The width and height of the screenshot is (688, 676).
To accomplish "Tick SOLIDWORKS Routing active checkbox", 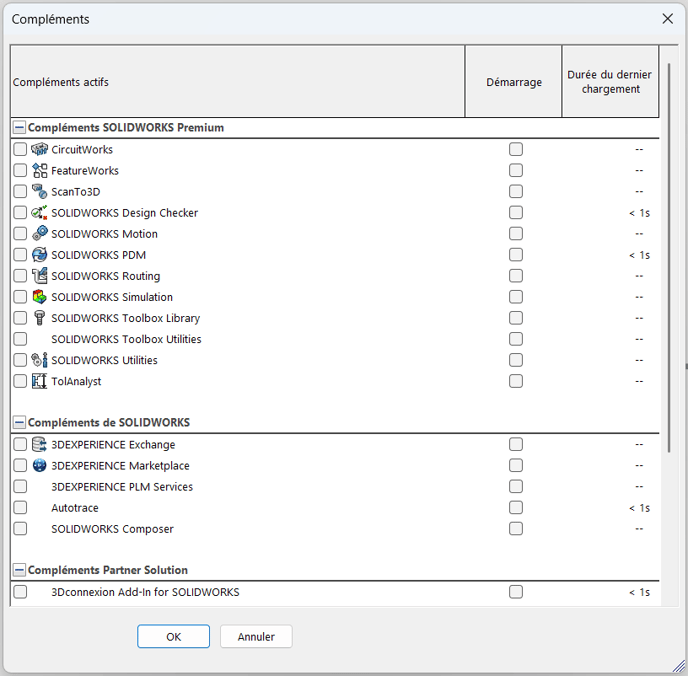I will coord(20,276).
